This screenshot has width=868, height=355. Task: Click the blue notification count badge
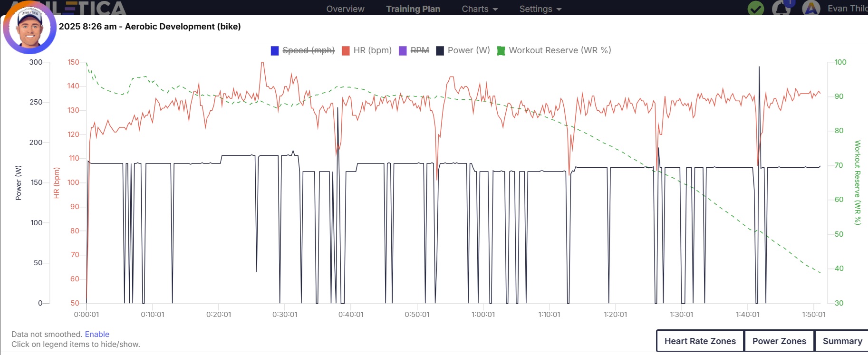point(789,3)
